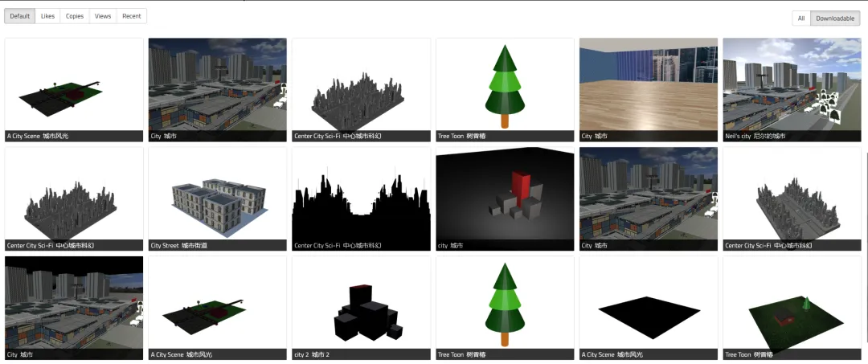This screenshot has width=868, height=364.
Task: Select the flat black plane A City Scene
Action: (x=648, y=302)
